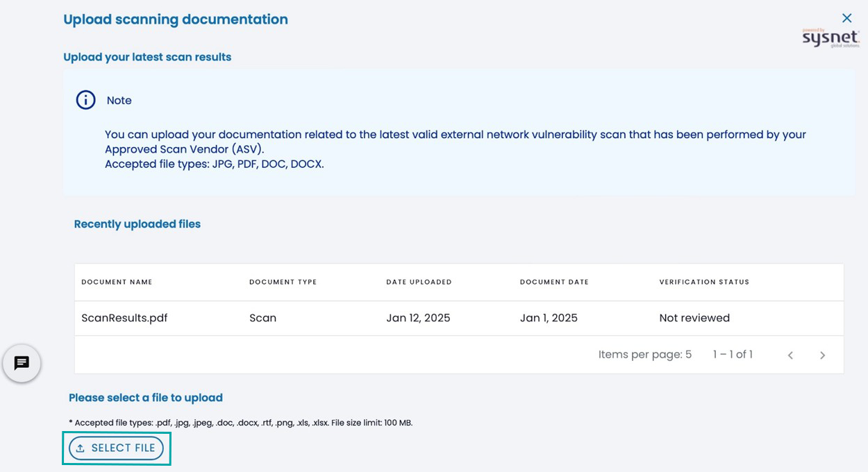This screenshot has height=472, width=868.
Task: Go to the previous page of files
Action: point(790,355)
